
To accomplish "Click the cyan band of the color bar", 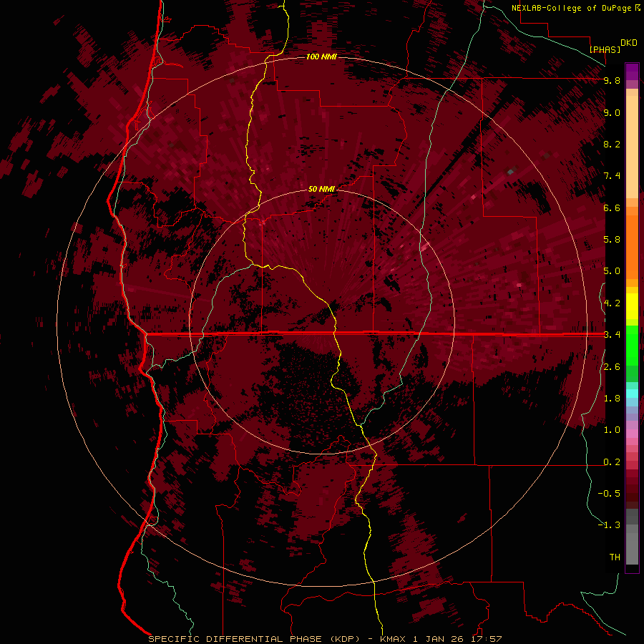I will click(632, 394).
